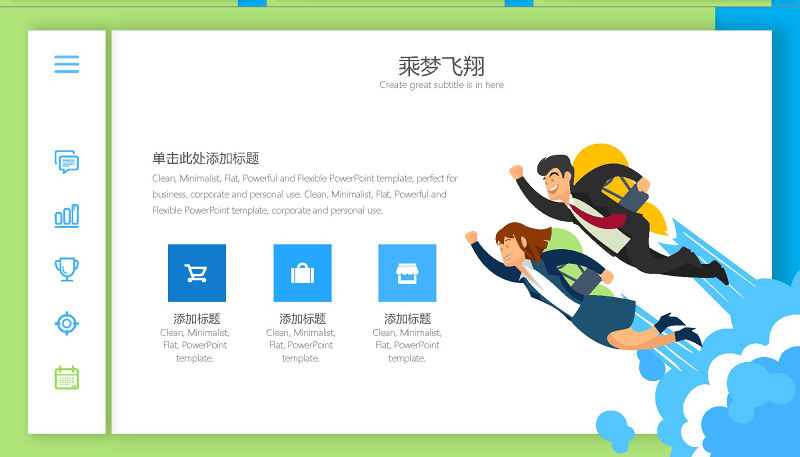Click the trophy icon in sidebar

(66, 269)
